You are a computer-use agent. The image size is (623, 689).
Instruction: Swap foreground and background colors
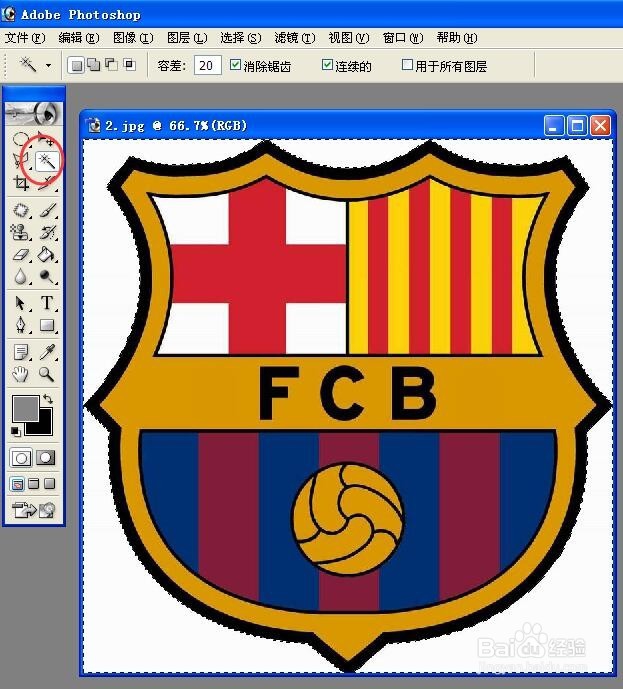48,399
